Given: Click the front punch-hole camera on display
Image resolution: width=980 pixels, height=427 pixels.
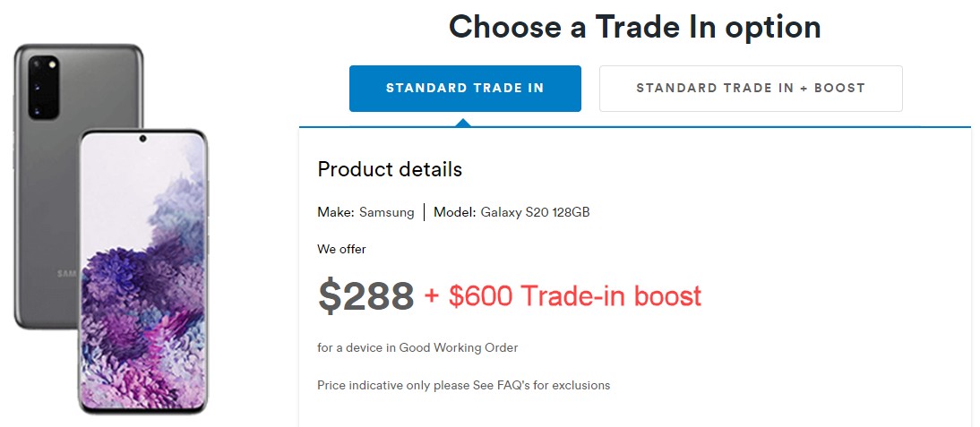Looking at the screenshot, I should pyautogui.click(x=143, y=139).
